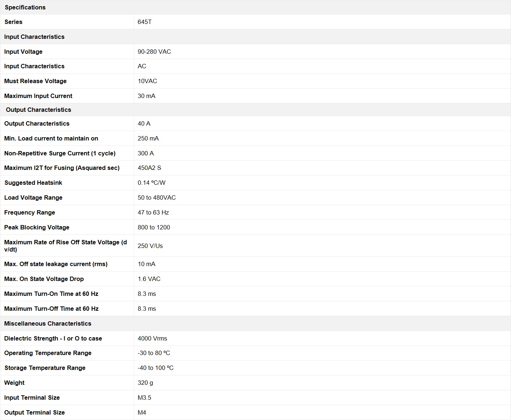The width and height of the screenshot is (511, 420).
Task: Select Max. On State Voltage Drop label
Action: pos(44,279)
